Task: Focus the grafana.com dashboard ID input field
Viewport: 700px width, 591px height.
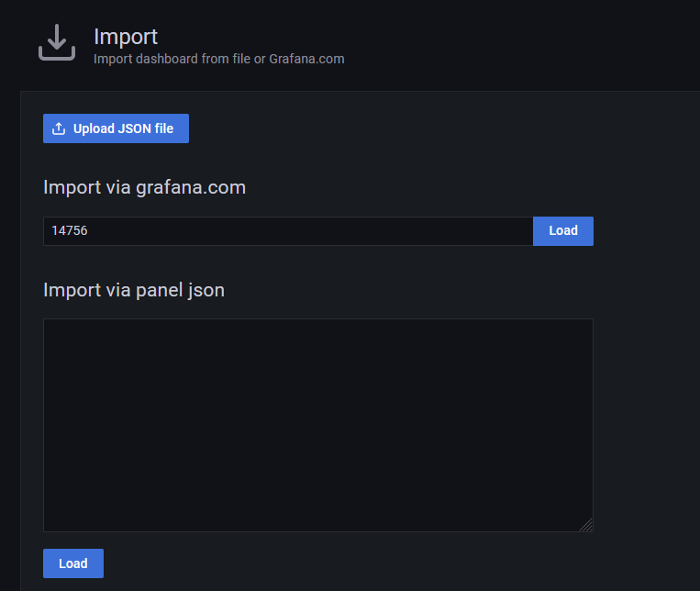Action: [288, 231]
